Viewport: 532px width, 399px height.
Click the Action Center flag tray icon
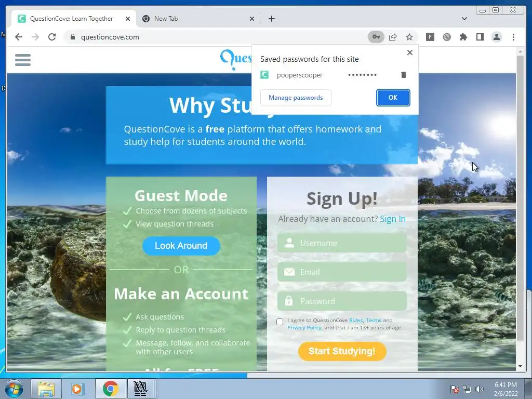point(454,389)
